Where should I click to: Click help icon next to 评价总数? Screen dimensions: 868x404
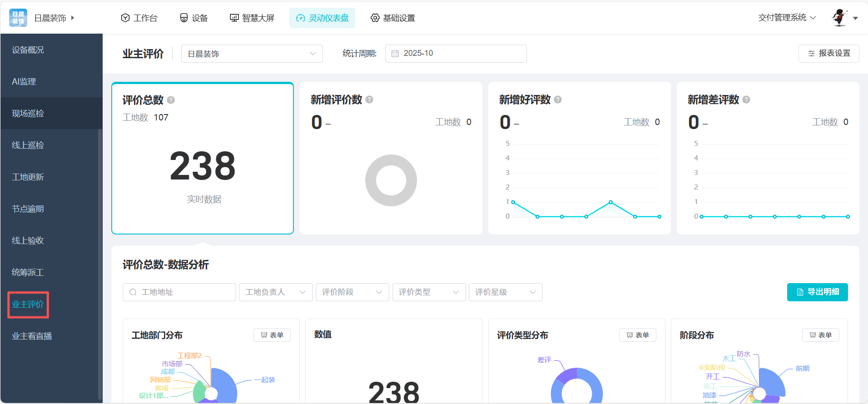coord(171,100)
